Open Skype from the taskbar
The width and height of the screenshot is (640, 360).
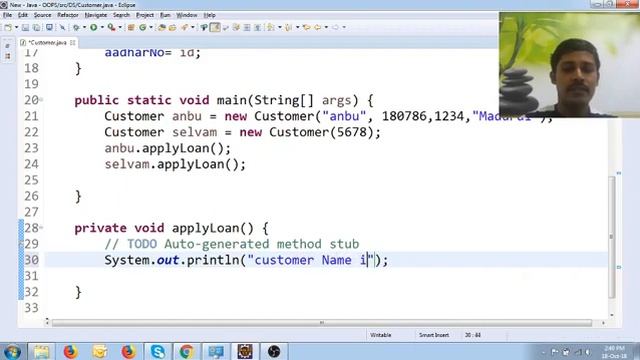pyautogui.click(x=158, y=351)
